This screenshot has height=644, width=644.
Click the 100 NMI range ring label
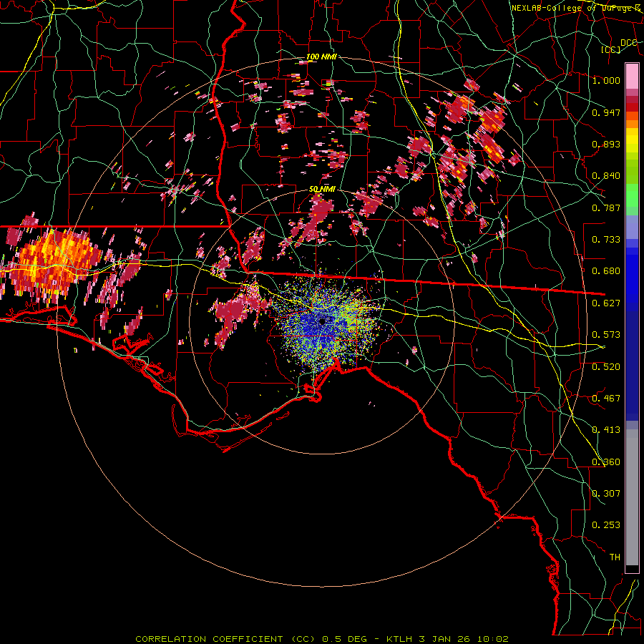tap(321, 57)
